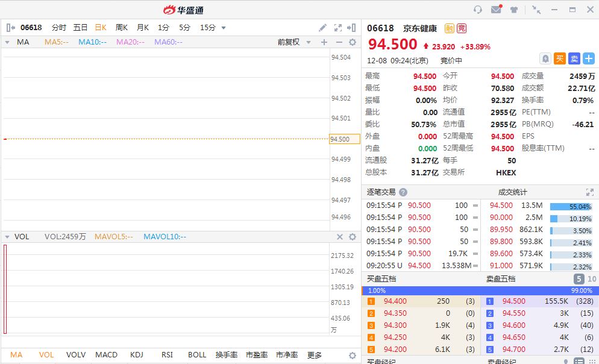Click the orange 买 buy button
The height and width of the screenshot is (364, 599).
(x=560, y=58)
